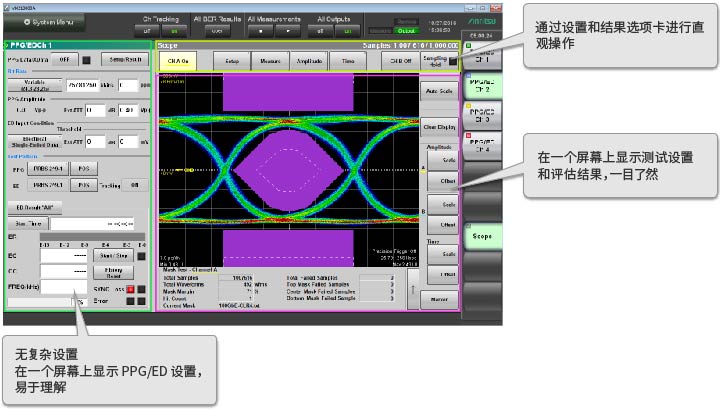Click the green Output status indicator

406,31
